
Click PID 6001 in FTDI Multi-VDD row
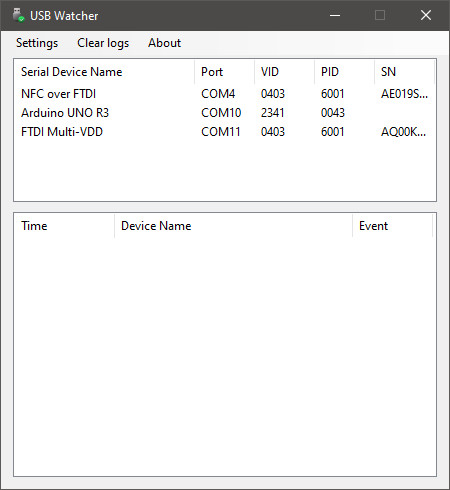click(332, 132)
